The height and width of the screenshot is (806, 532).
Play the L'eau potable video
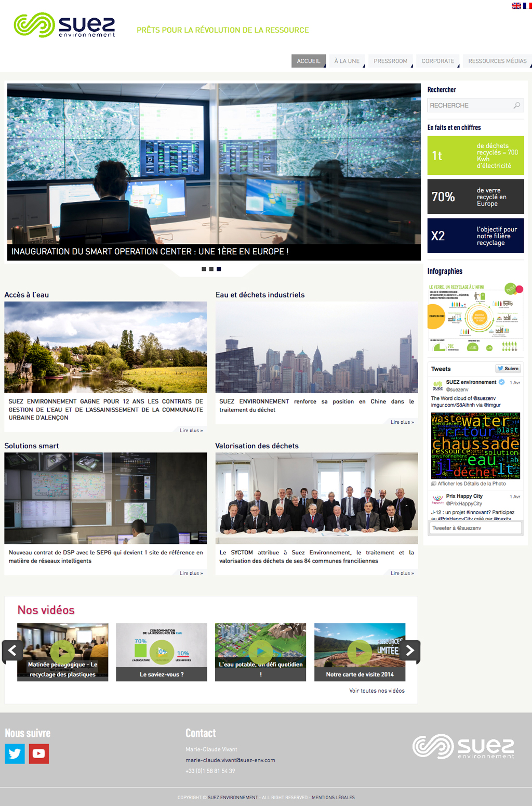260,652
